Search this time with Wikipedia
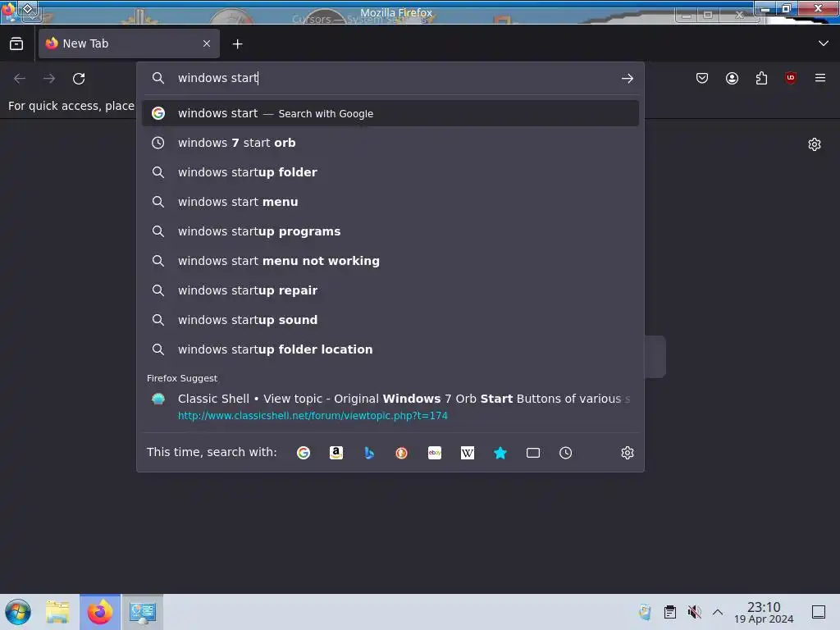 click(x=467, y=453)
